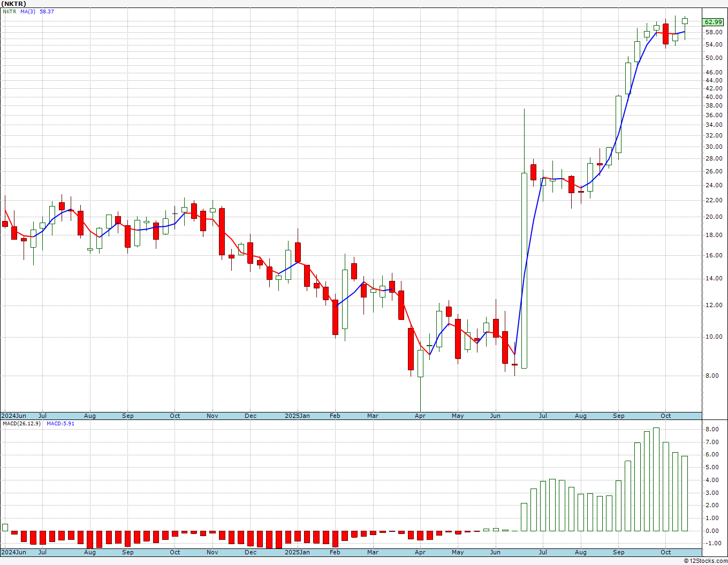Click 40.00 on the price axis

tap(714, 97)
